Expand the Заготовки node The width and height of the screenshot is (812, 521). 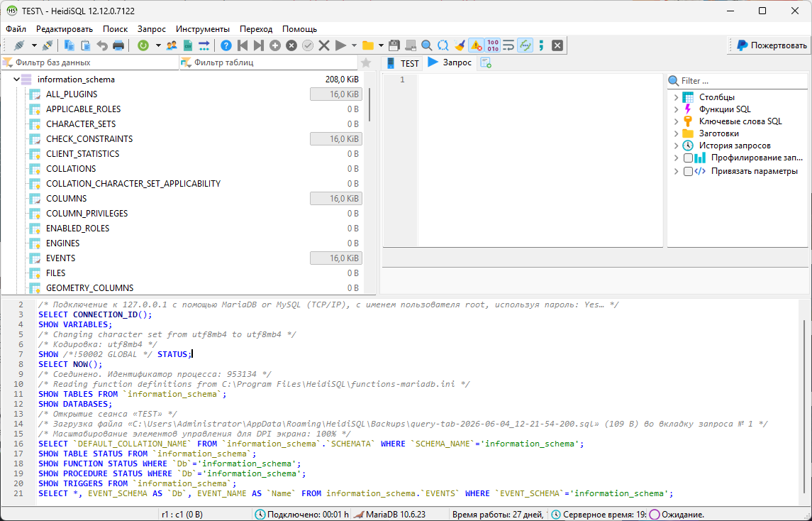point(676,133)
